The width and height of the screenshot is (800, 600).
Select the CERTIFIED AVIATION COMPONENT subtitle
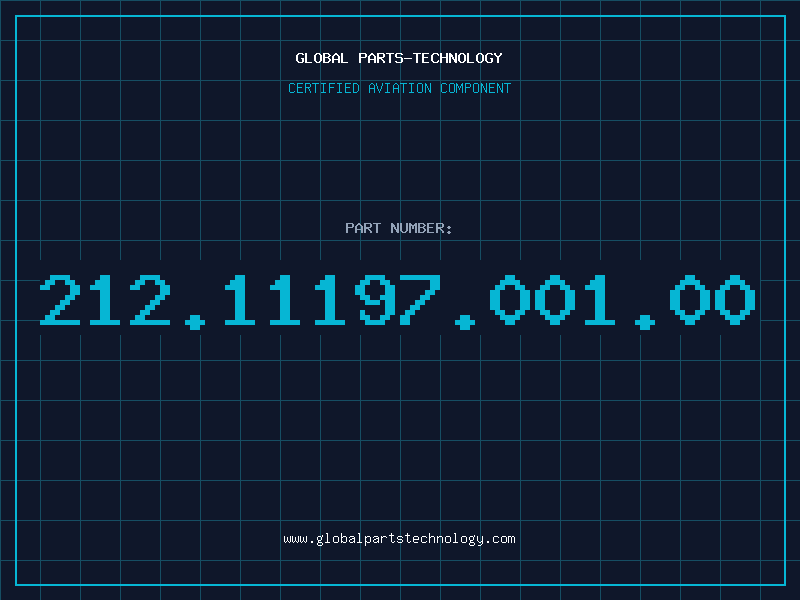(x=399, y=88)
